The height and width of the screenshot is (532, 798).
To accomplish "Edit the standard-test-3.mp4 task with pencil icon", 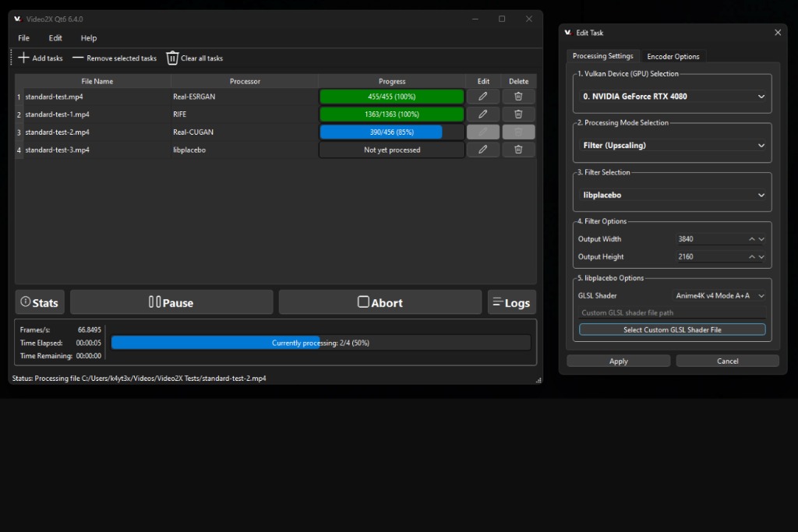I will pos(482,149).
